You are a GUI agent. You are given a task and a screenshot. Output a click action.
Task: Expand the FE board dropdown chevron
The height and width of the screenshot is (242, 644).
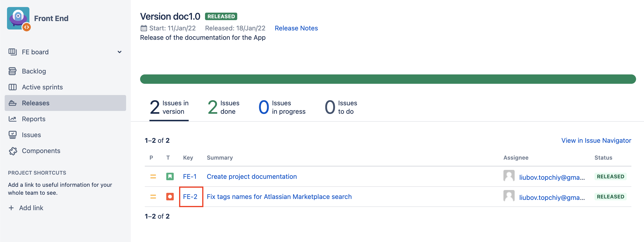click(x=120, y=52)
